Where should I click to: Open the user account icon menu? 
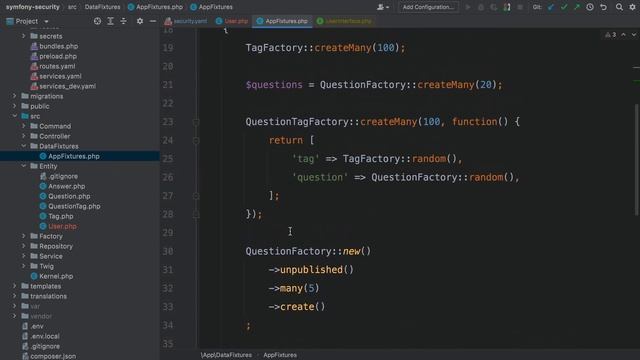click(x=382, y=7)
